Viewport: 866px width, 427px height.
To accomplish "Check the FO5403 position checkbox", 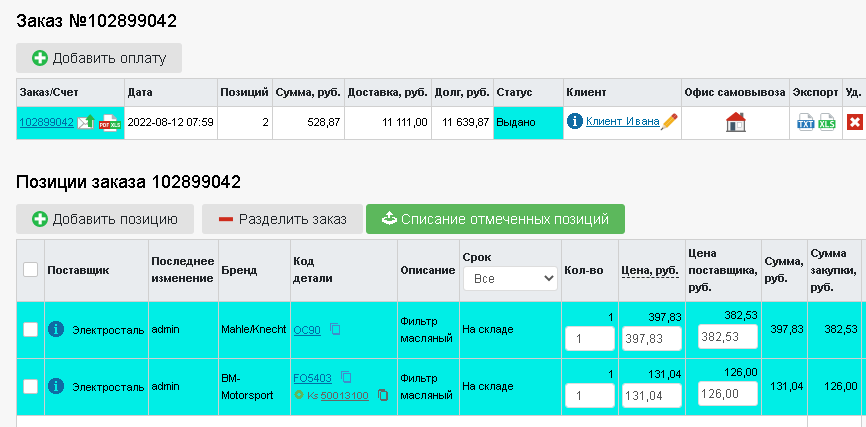I will 30,386.
